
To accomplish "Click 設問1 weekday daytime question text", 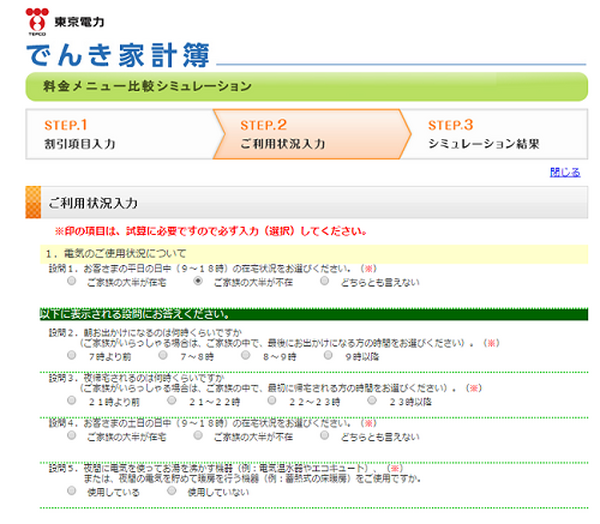I will [213, 268].
